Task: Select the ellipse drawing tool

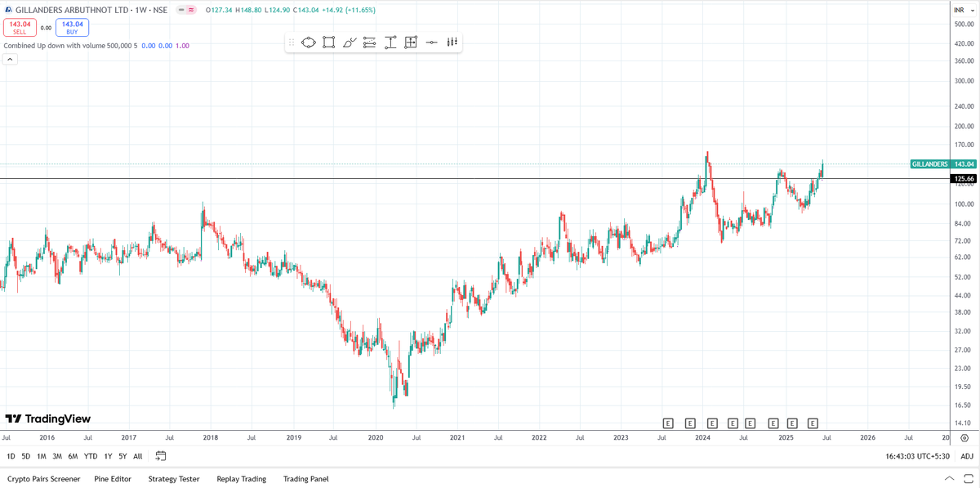Action: click(308, 43)
